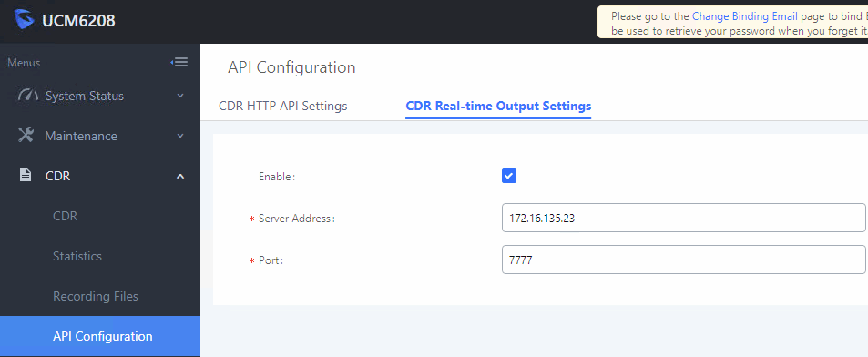868x357 pixels.
Task: Expand the Maintenance menu chevron
Action: click(180, 136)
